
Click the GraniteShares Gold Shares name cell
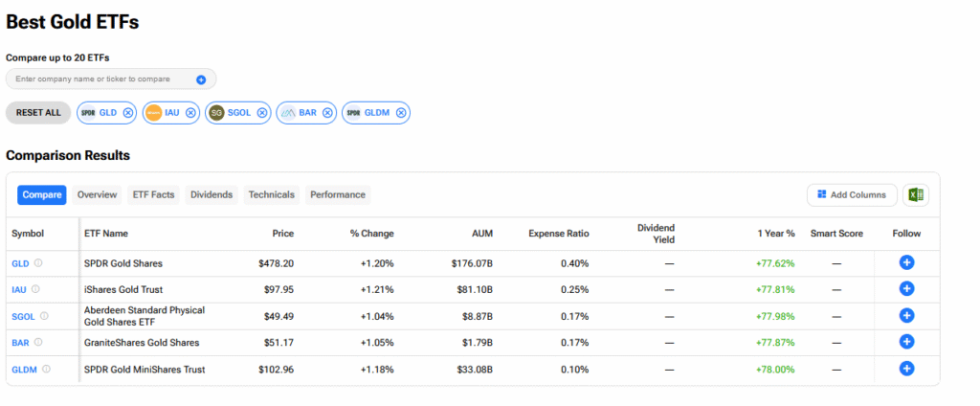tap(142, 343)
